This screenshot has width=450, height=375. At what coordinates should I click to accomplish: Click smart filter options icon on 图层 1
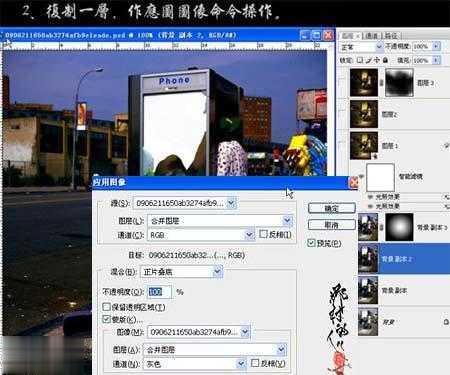click(446, 146)
